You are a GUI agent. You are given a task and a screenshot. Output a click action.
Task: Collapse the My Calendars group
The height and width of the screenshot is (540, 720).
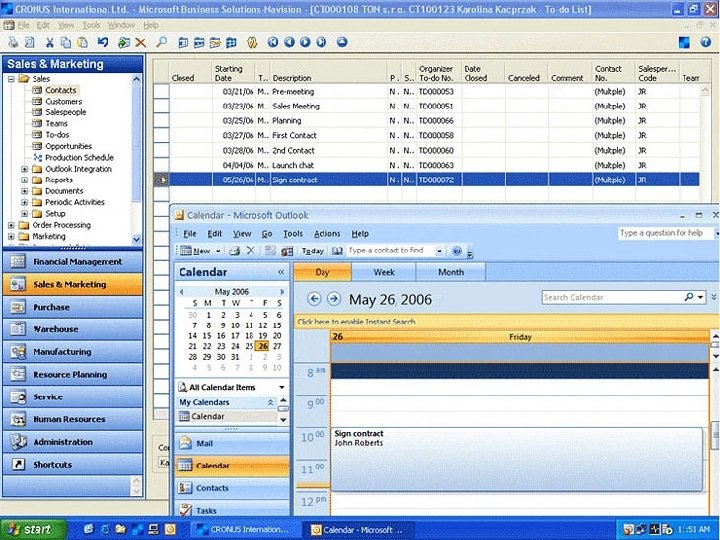click(270, 402)
